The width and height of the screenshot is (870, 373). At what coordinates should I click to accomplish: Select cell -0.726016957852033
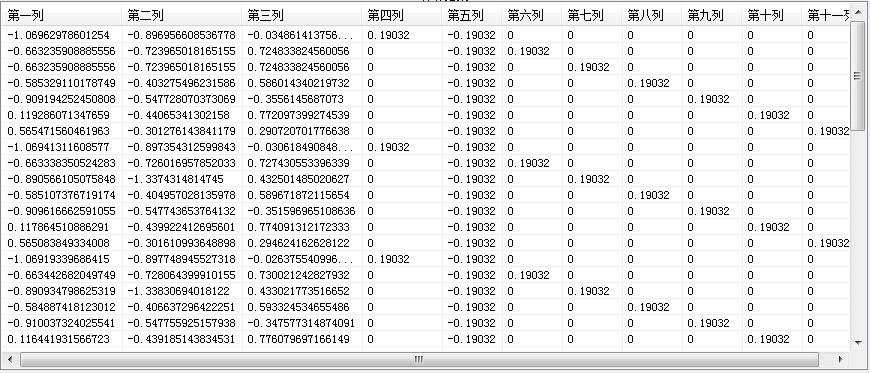182,163
